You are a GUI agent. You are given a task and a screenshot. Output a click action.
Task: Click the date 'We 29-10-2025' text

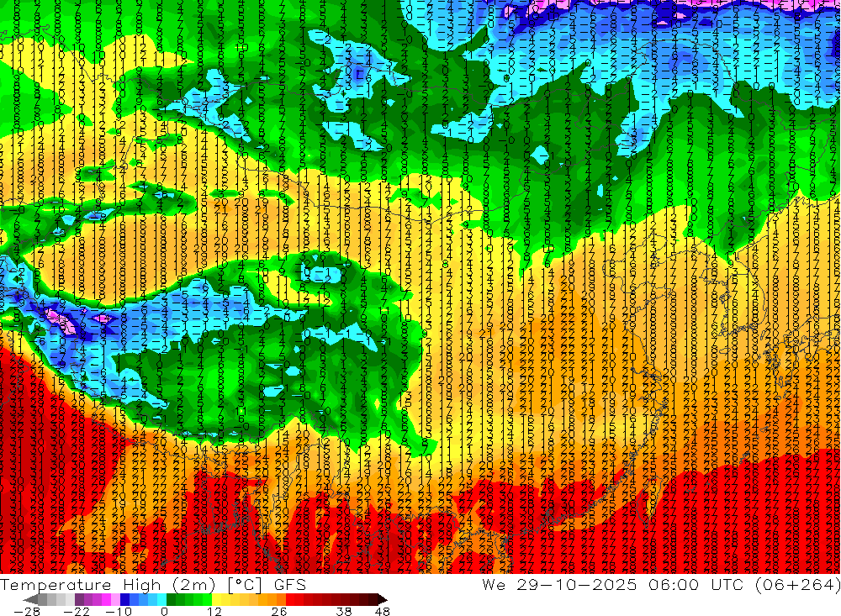point(559,584)
